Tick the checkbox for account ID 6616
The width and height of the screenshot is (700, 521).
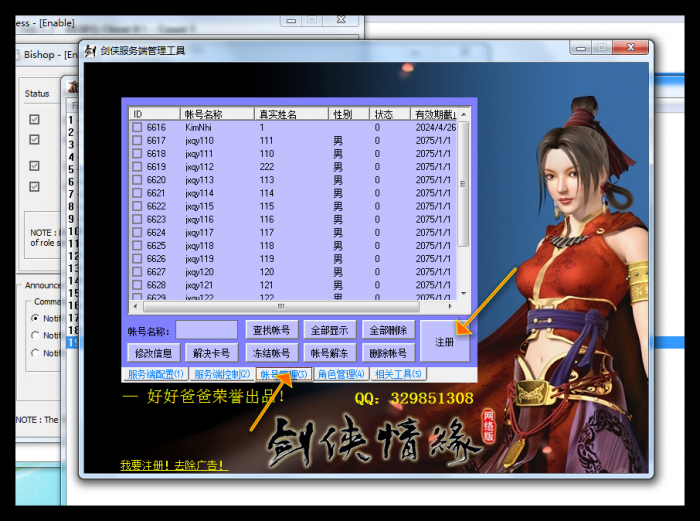pyautogui.click(x=137, y=127)
